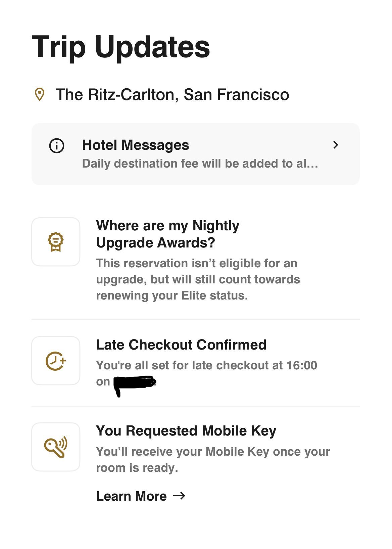This screenshot has width=392, height=549.
Task: Click the late checkout clock icon
Action: [56, 361]
